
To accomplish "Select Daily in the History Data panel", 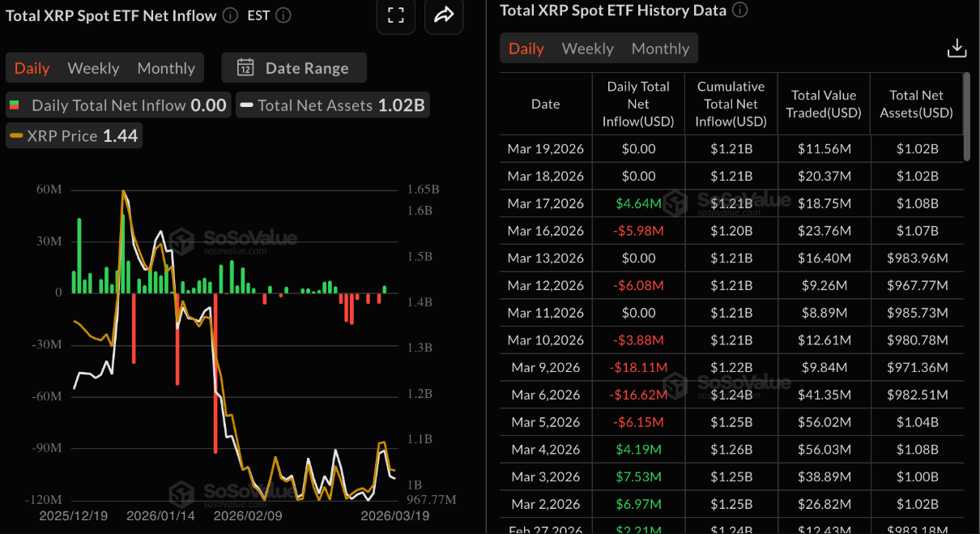I will tap(526, 48).
